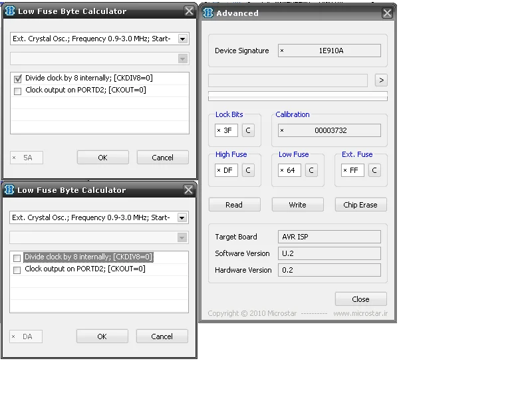Click the Software Version field U.2
Image resolution: width=532 pixels, height=399 pixels.
329,253
